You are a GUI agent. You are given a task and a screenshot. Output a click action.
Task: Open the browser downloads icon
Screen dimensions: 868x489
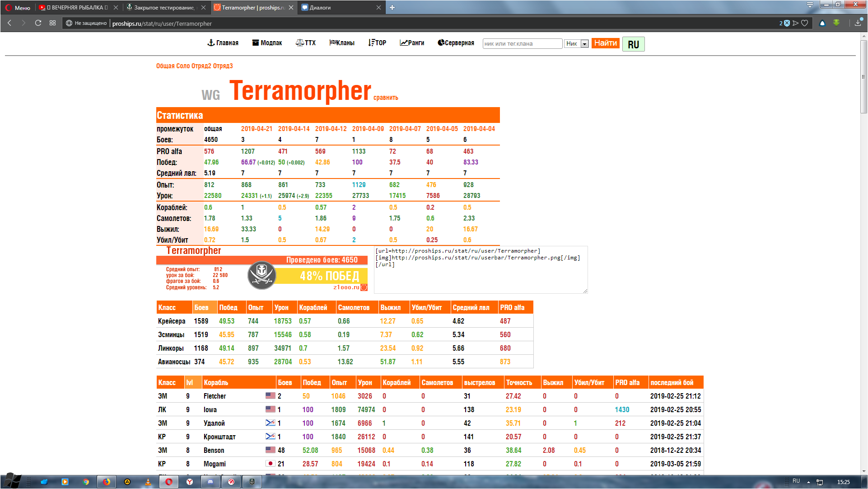pos(858,23)
